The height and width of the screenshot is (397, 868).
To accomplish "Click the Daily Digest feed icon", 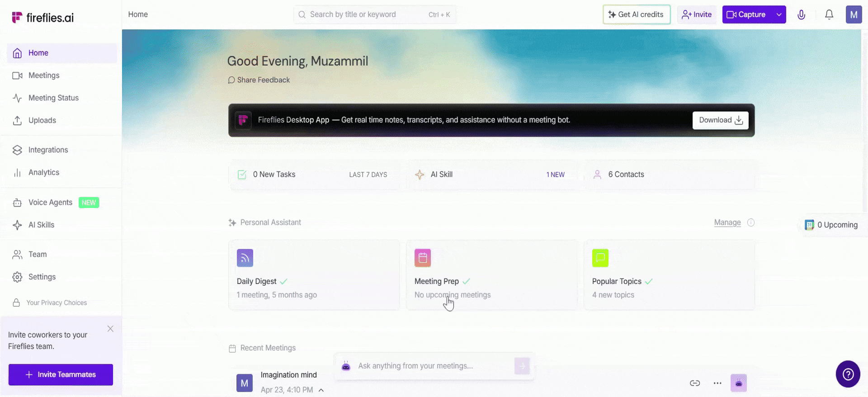I will (x=245, y=258).
